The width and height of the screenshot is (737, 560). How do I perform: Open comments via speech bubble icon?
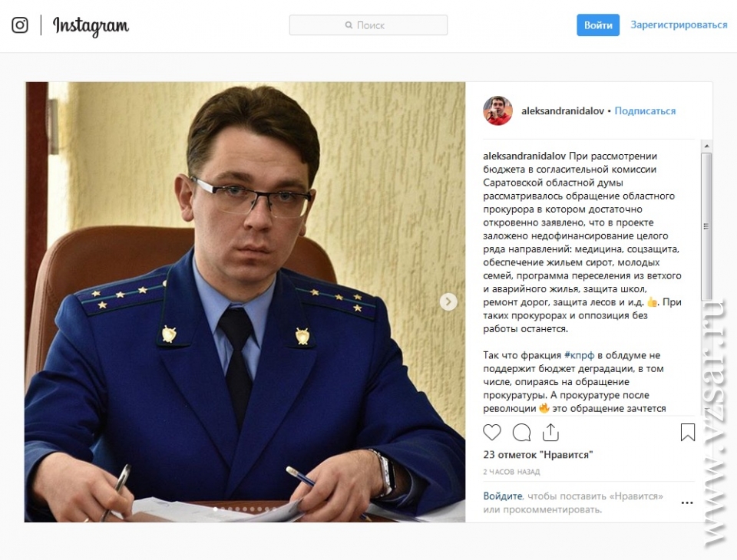coord(521,432)
